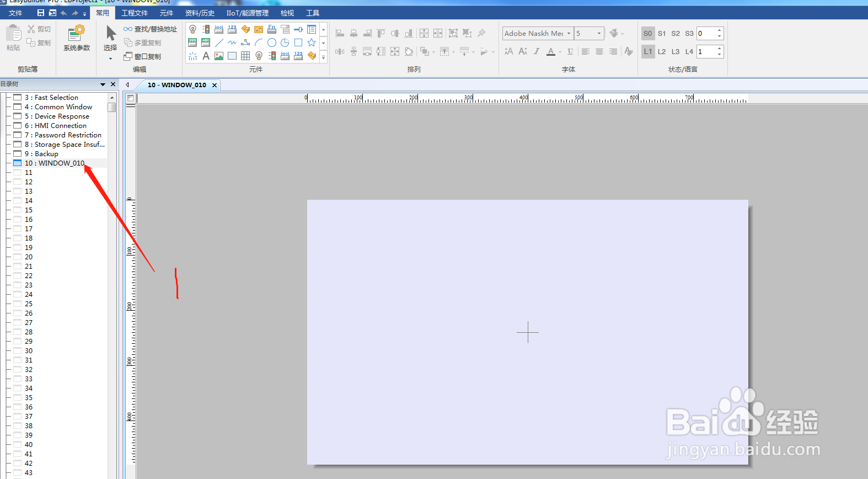
Task: Toggle state S0 button
Action: pos(648,33)
